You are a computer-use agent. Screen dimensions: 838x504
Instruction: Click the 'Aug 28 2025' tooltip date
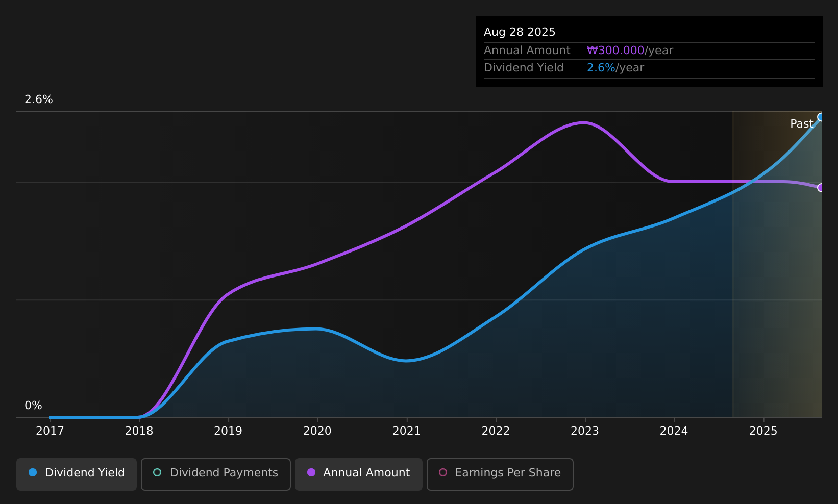click(520, 32)
